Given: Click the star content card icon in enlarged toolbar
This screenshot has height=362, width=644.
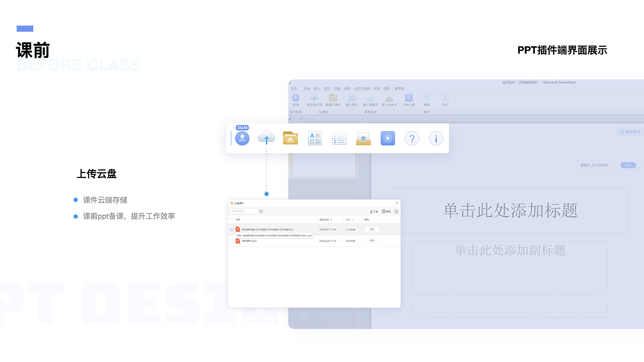Looking at the screenshot, I should click(x=363, y=138).
